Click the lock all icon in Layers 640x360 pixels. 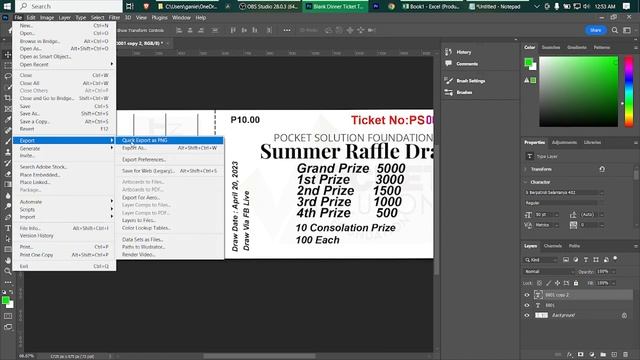(576, 283)
